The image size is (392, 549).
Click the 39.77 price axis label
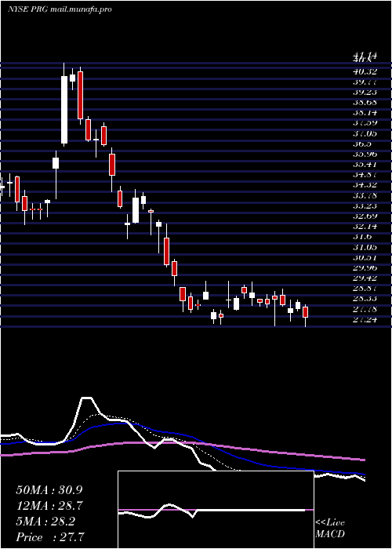(365, 82)
